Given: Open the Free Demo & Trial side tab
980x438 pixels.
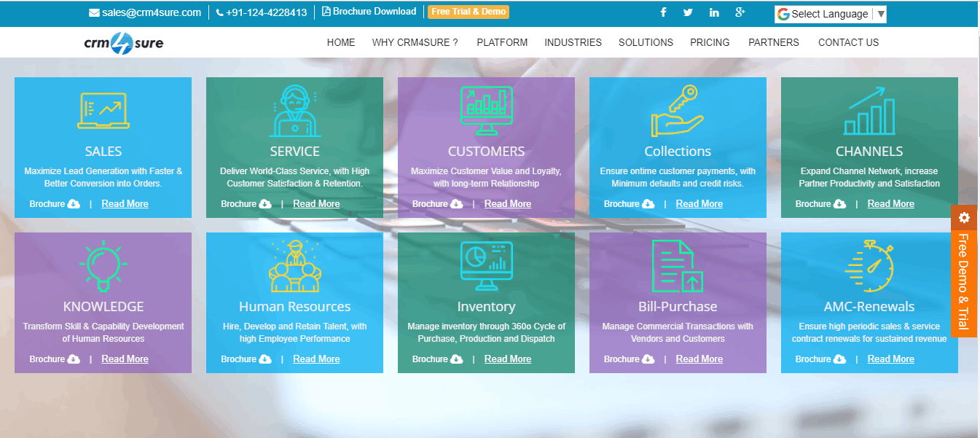Looking at the screenshot, I should tap(964, 283).
